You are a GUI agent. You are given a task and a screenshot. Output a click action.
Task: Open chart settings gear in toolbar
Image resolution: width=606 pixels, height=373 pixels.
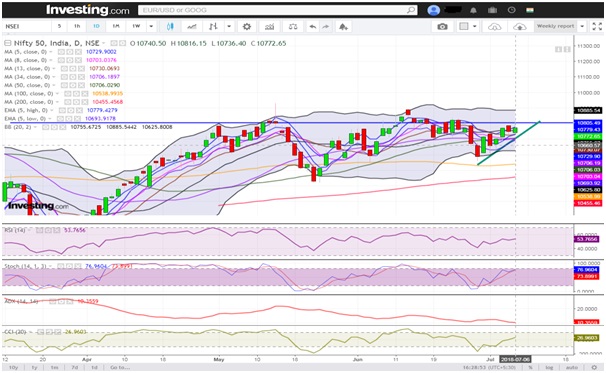[x=247, y=26]
